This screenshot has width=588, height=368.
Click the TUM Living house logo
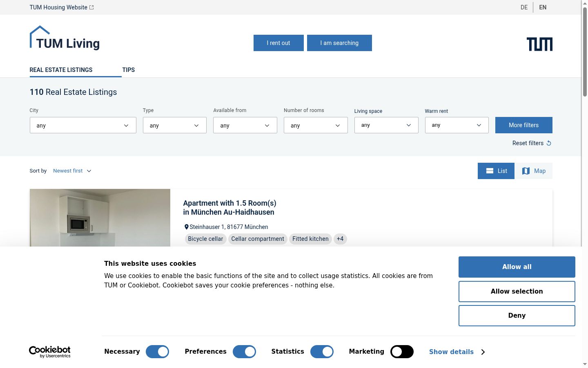[65, 38]
